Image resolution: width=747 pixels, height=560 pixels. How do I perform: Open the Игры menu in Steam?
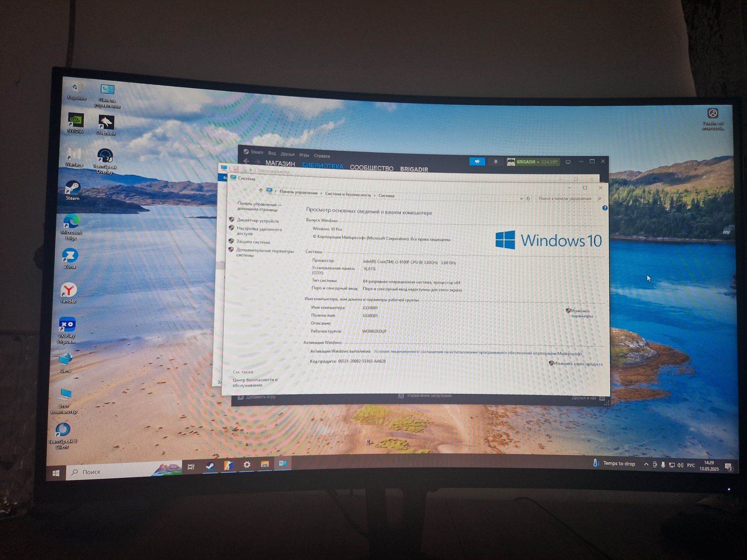coord(304,155)
